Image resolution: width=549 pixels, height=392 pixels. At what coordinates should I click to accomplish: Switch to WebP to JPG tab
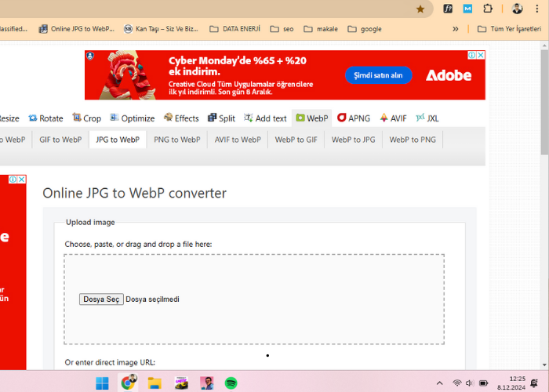tap(353, 140)
